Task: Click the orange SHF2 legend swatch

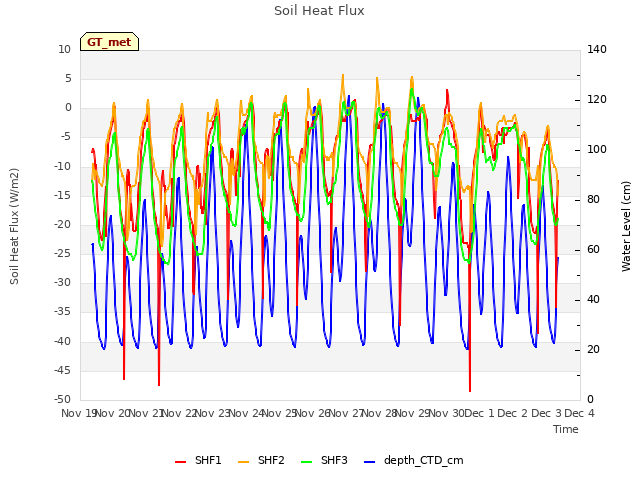Action: (x=243, y=462)
